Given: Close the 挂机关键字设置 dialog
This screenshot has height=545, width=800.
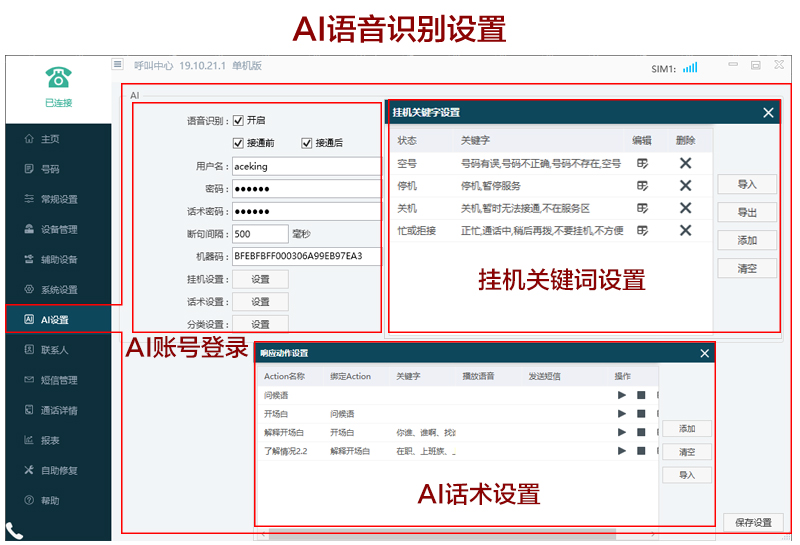Looking at the screenshot, I should pos(768,113).
